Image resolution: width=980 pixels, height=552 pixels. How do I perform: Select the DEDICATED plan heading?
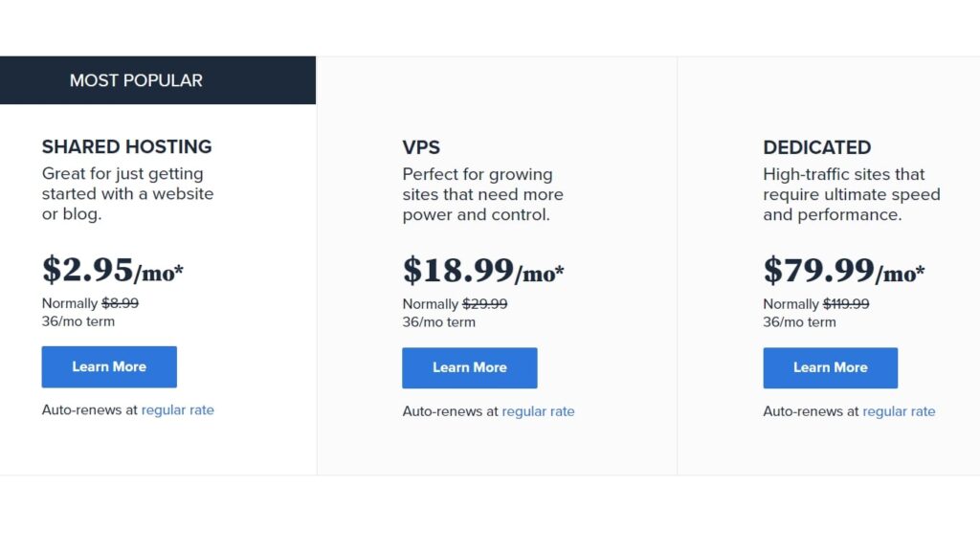817,147
